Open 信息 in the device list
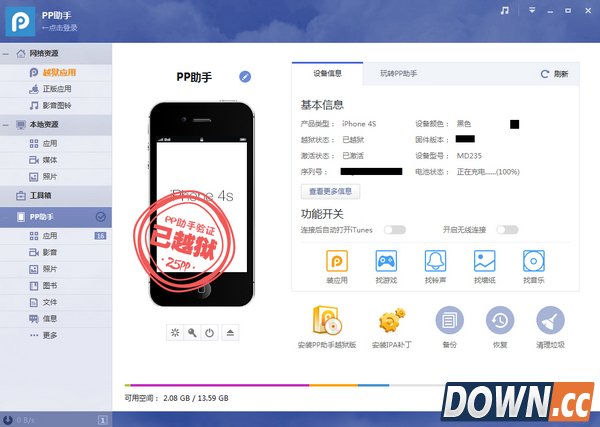This screenshot has height=427, width=600. click(x=56, y=318)
